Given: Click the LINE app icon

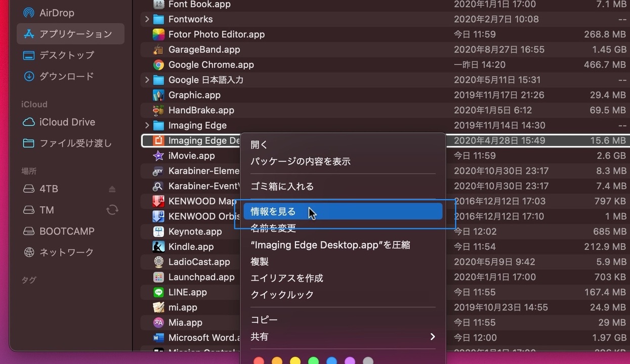Looking at the screenshot, I should click(159, 292).
